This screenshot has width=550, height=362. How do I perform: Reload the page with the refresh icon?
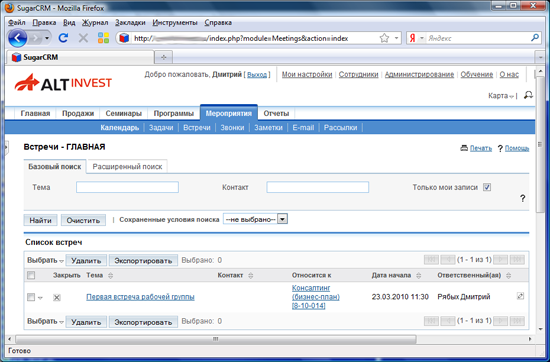[x=63, y=38]
